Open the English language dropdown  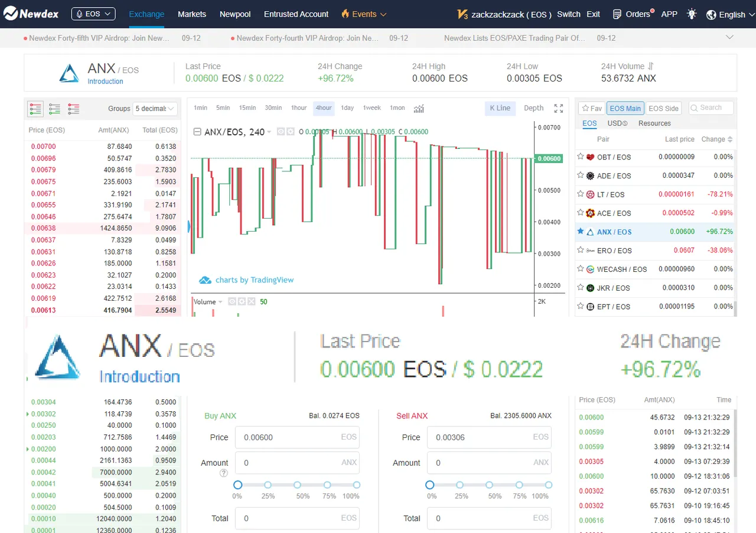pos(731,14)
